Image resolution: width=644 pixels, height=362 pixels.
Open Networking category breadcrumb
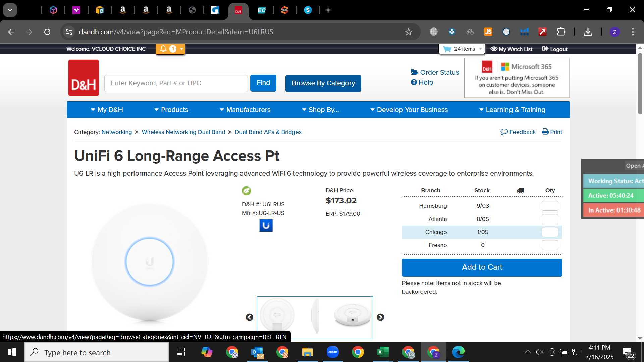click(x=117, y=132)
